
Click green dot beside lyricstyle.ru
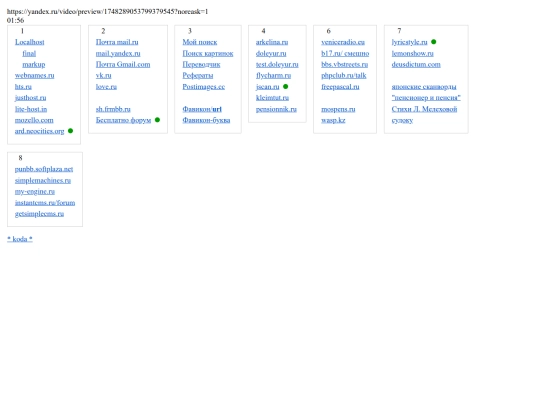click(434, 42)
